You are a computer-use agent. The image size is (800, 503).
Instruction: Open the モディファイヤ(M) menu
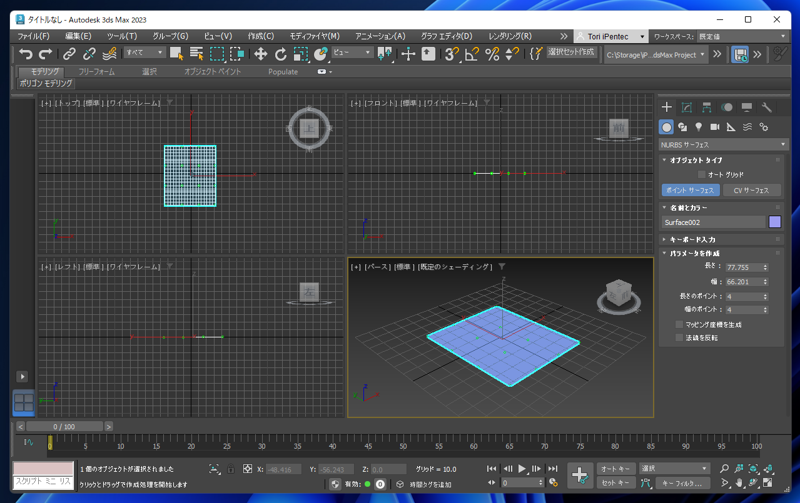(x=315, y=36)
